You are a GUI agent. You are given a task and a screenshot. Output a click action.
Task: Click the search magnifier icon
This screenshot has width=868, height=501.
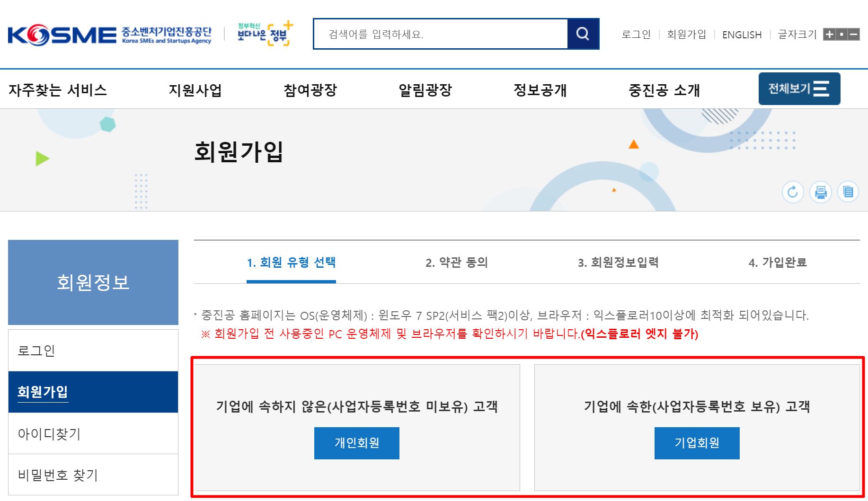coord(582,34)
